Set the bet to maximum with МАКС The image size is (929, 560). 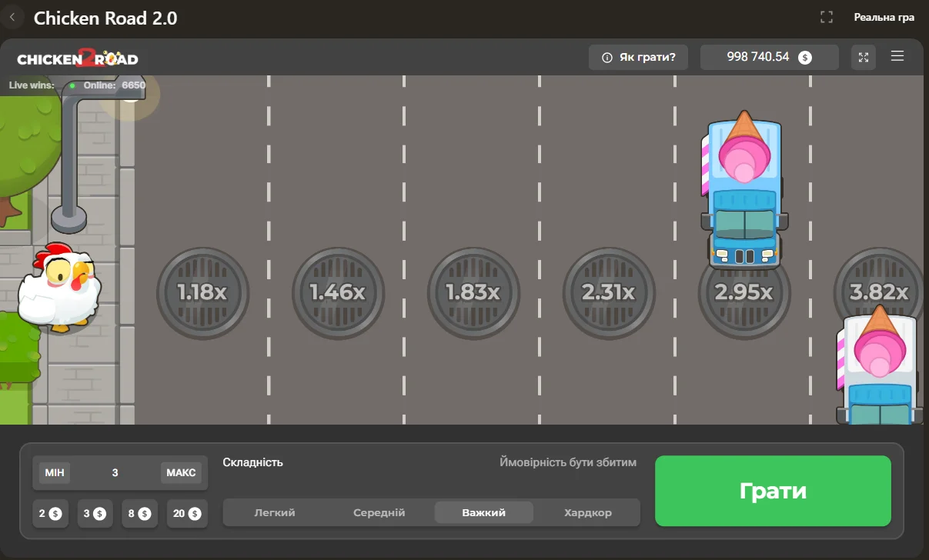click(181, 472)
